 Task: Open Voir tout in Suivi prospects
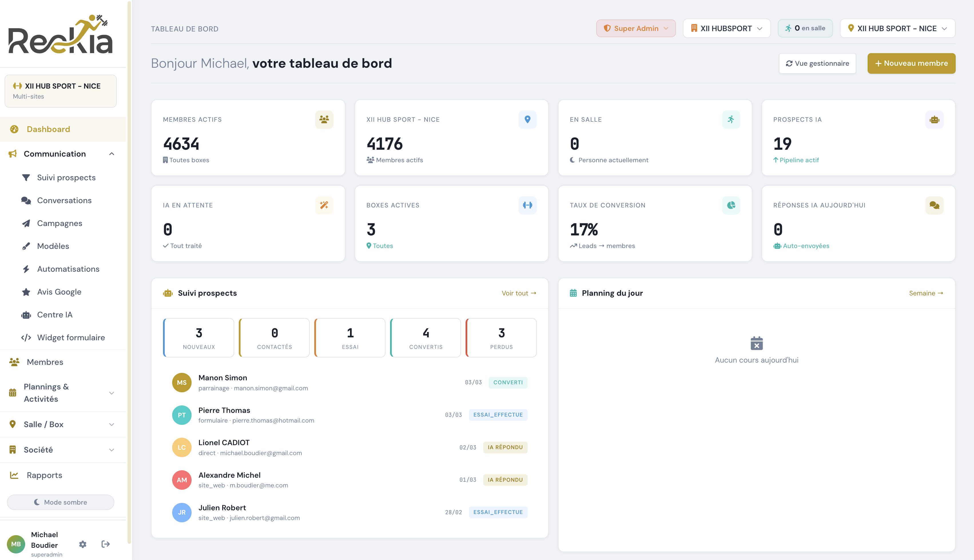[x=519, y=293]
